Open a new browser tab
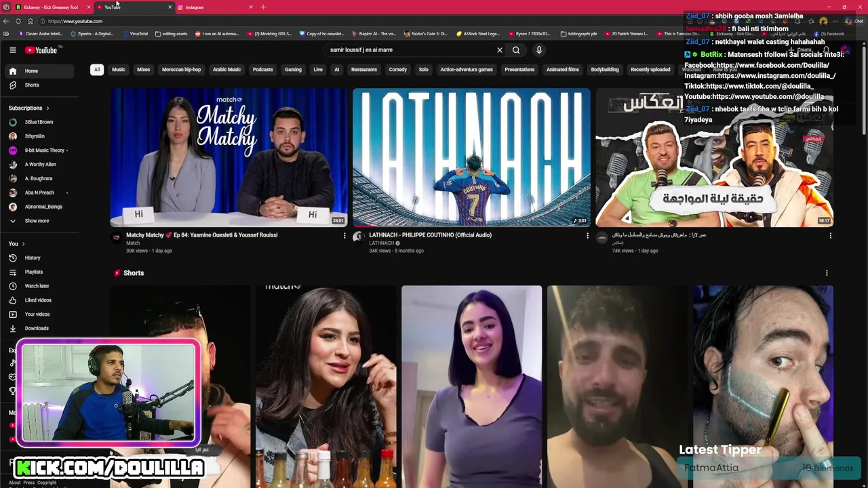868x488 pixels. point(263,7)
